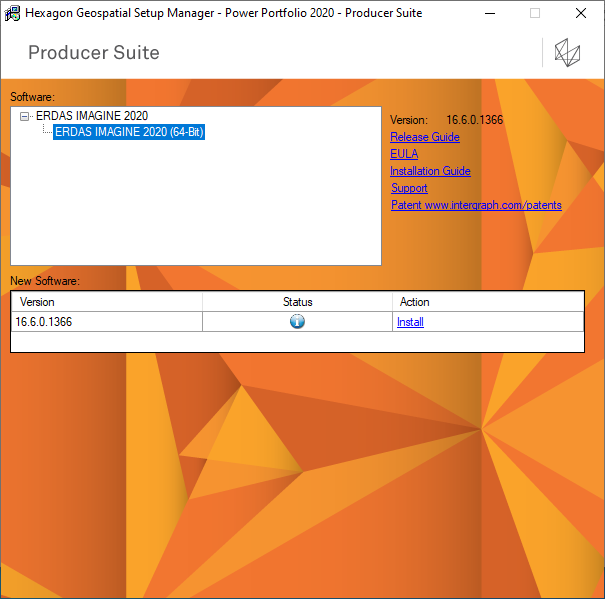Select the ERDAS IMAGINE 2020 parent tree item
The width and height of the screenshot is (605, 599).
92,116
